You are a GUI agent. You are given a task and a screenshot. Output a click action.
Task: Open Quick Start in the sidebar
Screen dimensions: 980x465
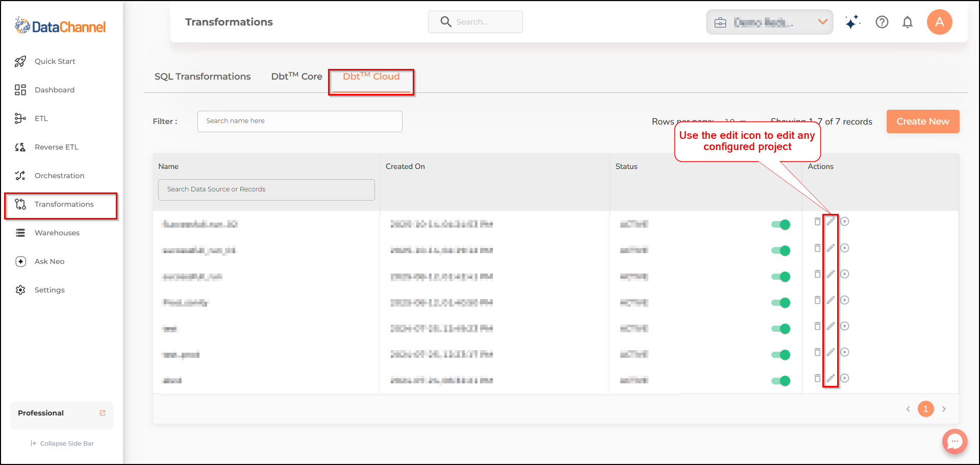pyautogui.click(x=45, y=61)
